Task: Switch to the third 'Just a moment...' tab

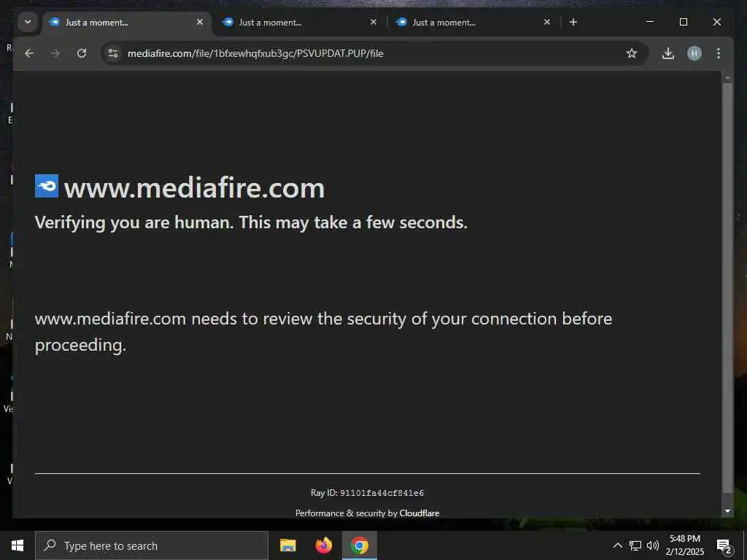Action: point(474,23)
